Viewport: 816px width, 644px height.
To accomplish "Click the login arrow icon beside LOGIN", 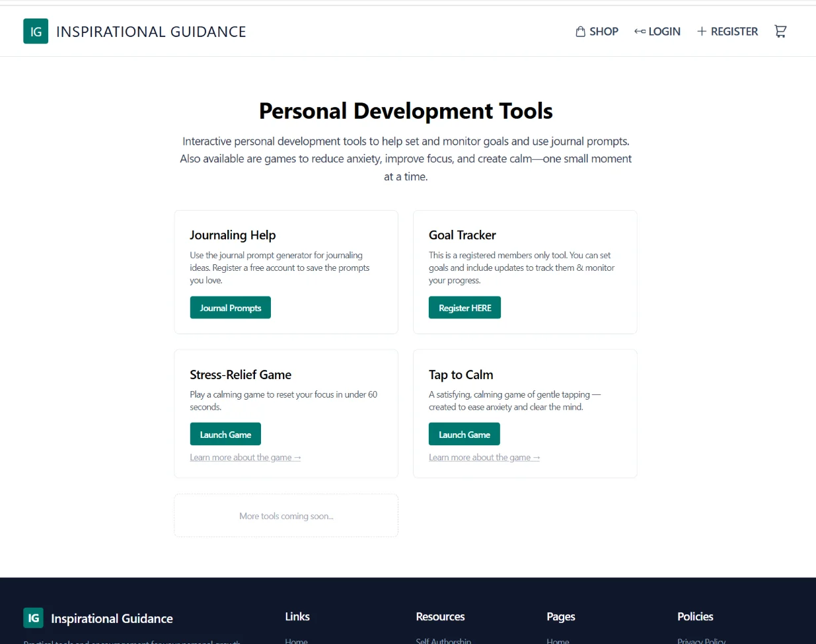I will [x=640, y=32].
